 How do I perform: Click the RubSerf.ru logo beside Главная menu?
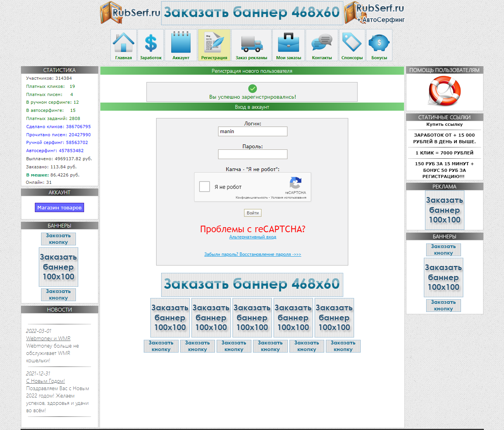(x=130, y=13)
